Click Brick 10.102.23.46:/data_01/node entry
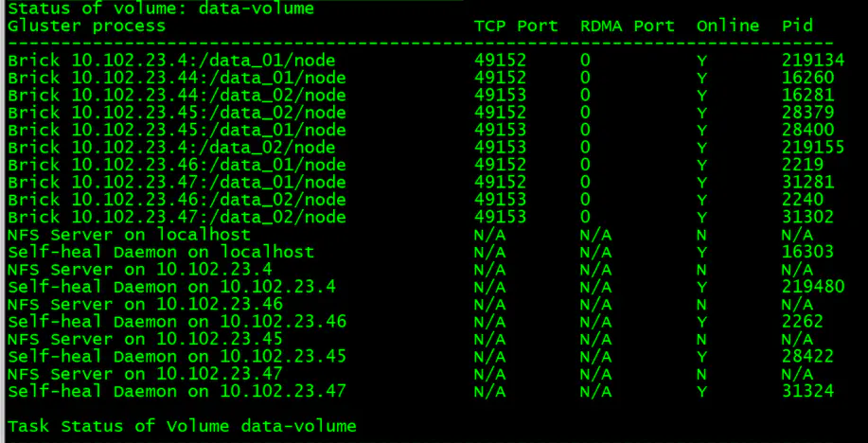This screenshot has height=443, width=868. [x=177, y=165]
